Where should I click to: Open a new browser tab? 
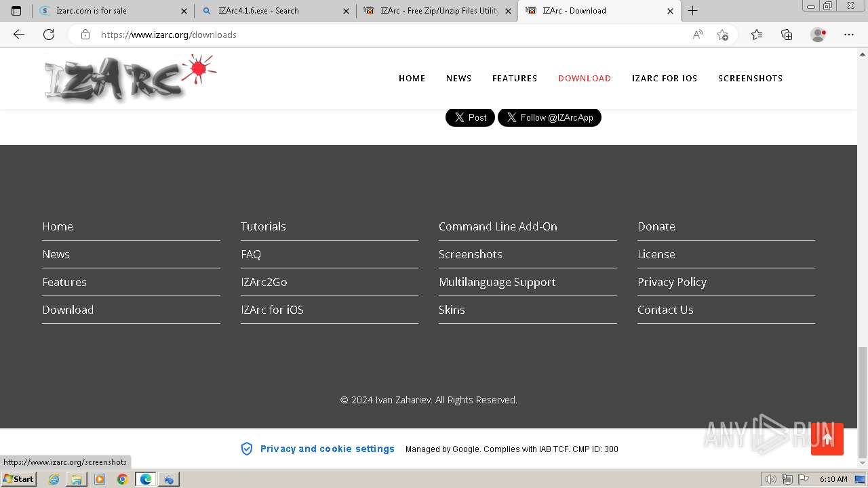tap(692, 11)
